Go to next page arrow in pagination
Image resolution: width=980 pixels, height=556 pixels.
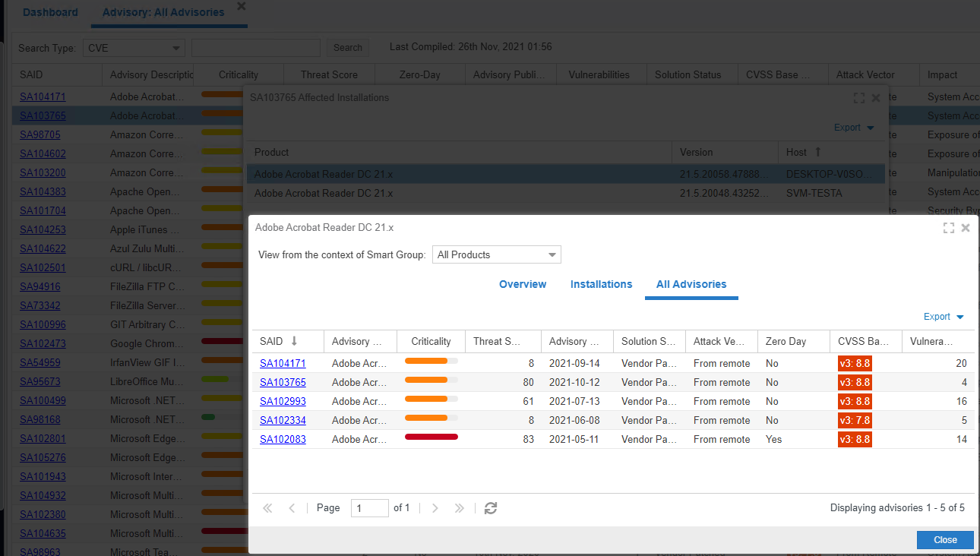(x=435, y=508)
